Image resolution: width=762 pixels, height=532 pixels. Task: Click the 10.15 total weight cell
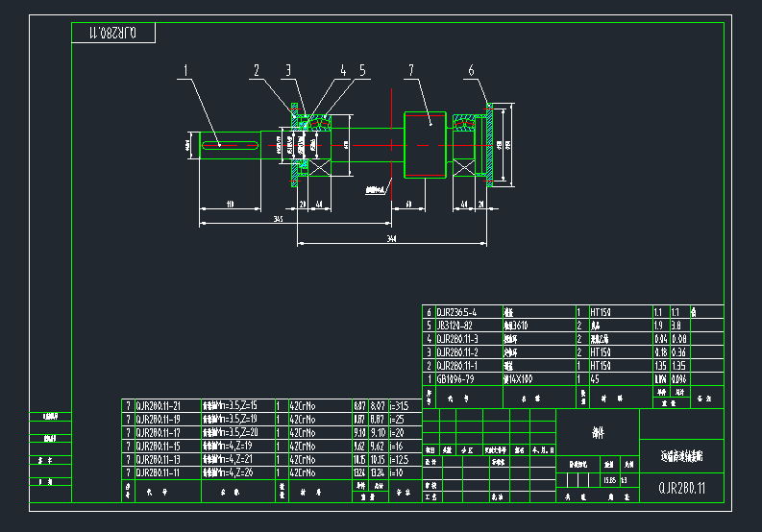(379, 459)
